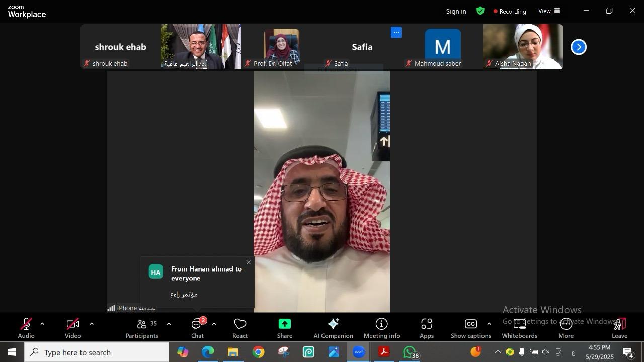Open the React emoji panel
The width and height of the screenshot is (644, 362).
click(x=240, y=328)
